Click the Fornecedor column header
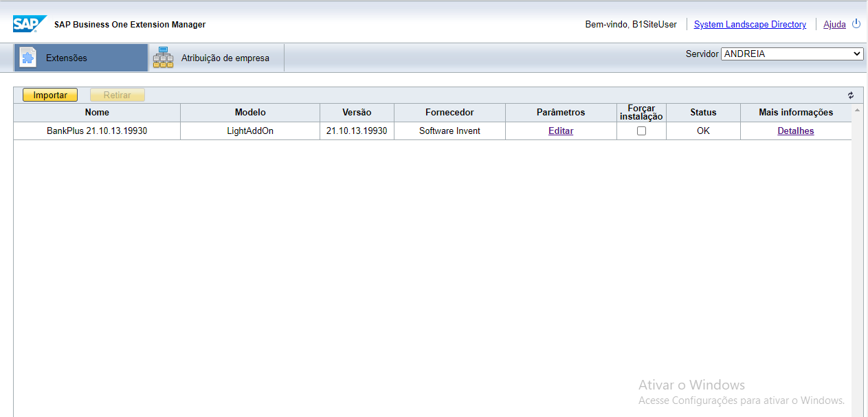 click(x=449, y=113)
